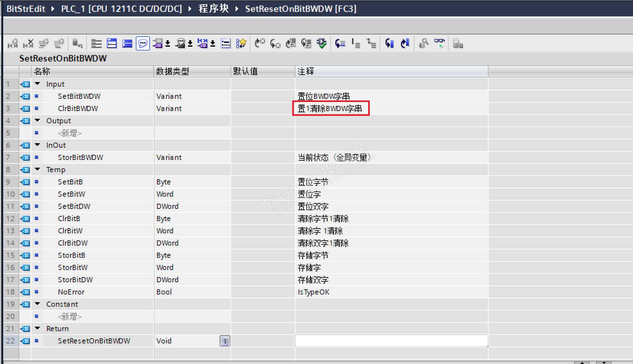Screen dimensions: 633x364
Task: Click the monitoring glasses on/off icon
Action: pyautogui.click(x=439, y=43)
